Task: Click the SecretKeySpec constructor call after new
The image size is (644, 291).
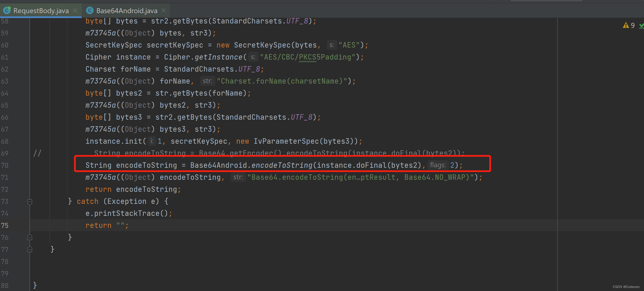Action: [262, 45]
